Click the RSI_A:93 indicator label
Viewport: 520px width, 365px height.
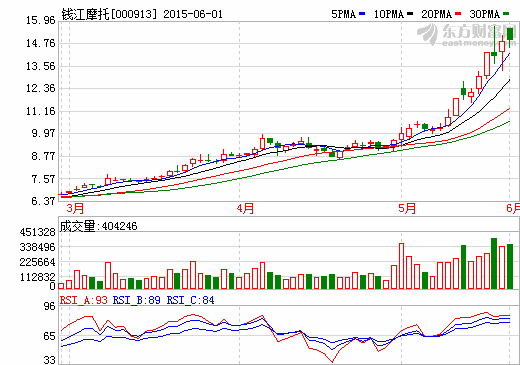click(x=84, y=300)
